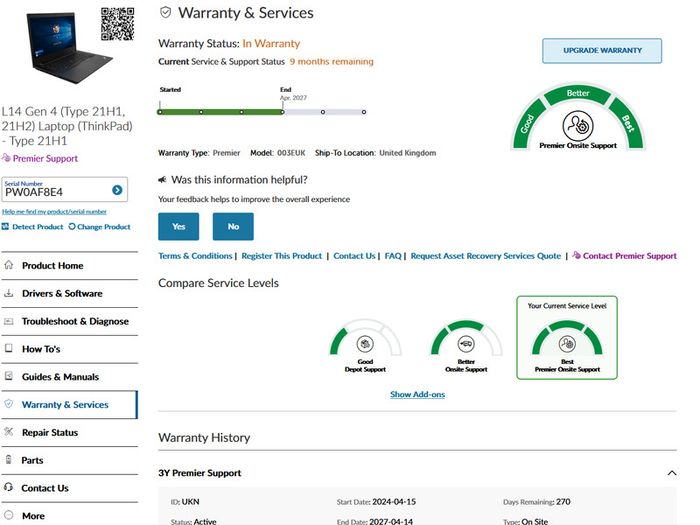Click the Change Product refresh icon
Viewport: 700px width, 525px height.
(72, 226)
